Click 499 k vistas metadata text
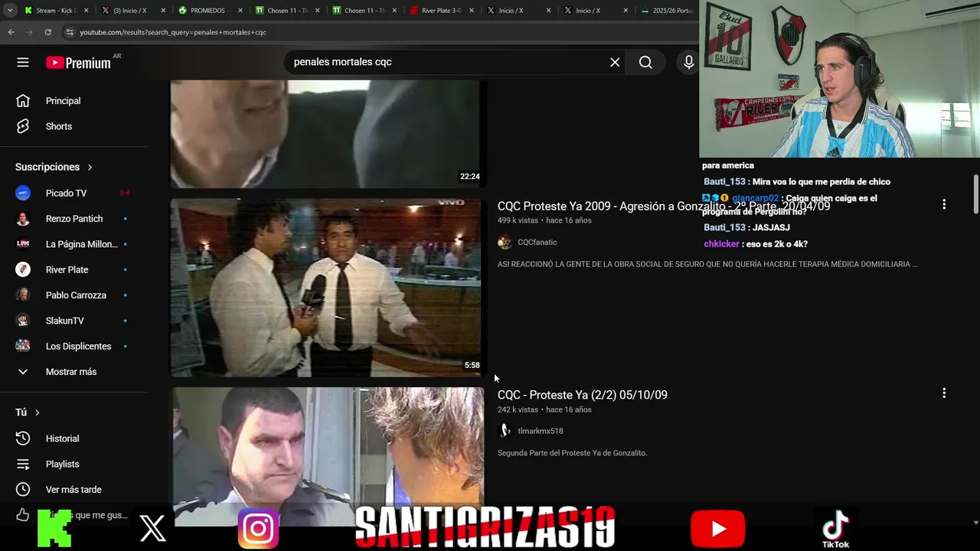The height and width of the screenshot is (551, 980). coord(518,220)
